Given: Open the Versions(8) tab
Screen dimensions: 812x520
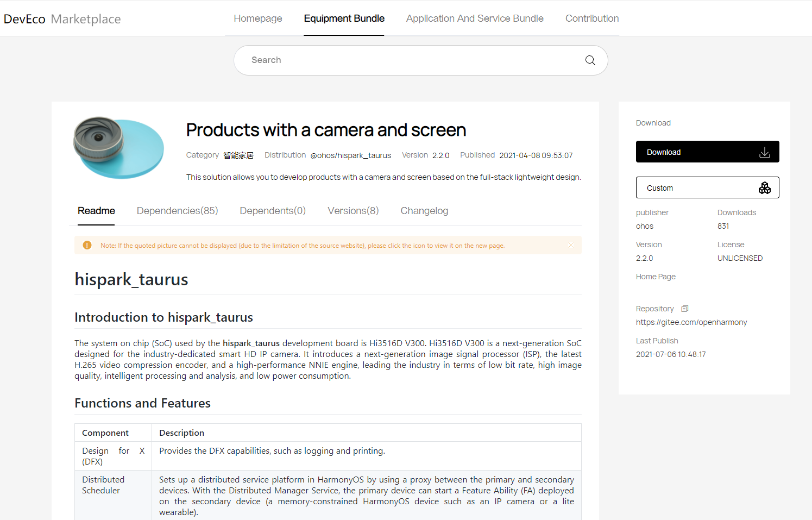Looking at the screenshot, I should [353, 211].
